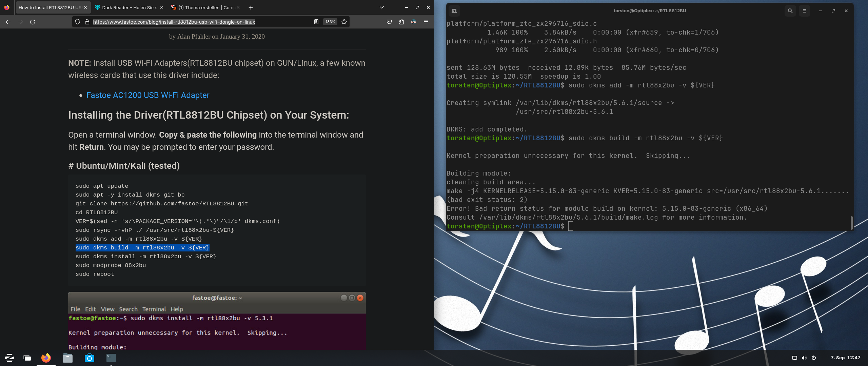Open the Firefox hamburger application menu

(426, 22)
